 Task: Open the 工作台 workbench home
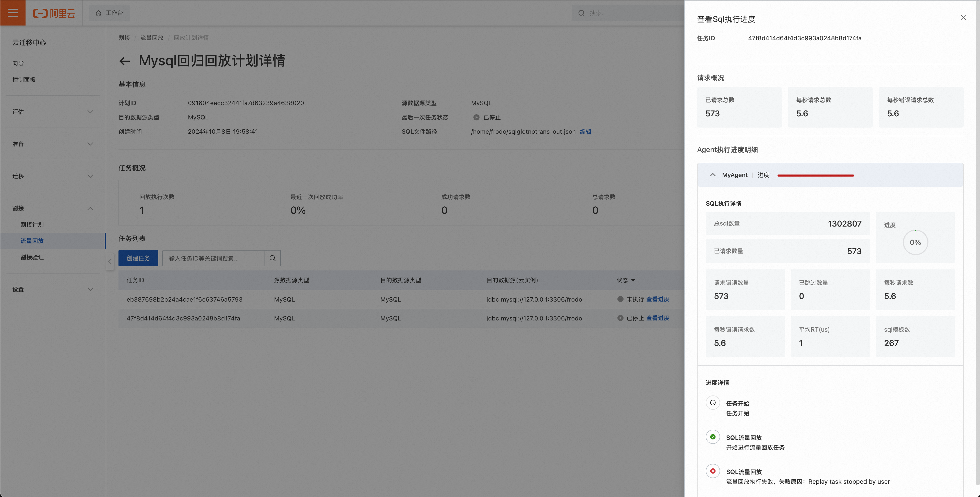(109, 13)
